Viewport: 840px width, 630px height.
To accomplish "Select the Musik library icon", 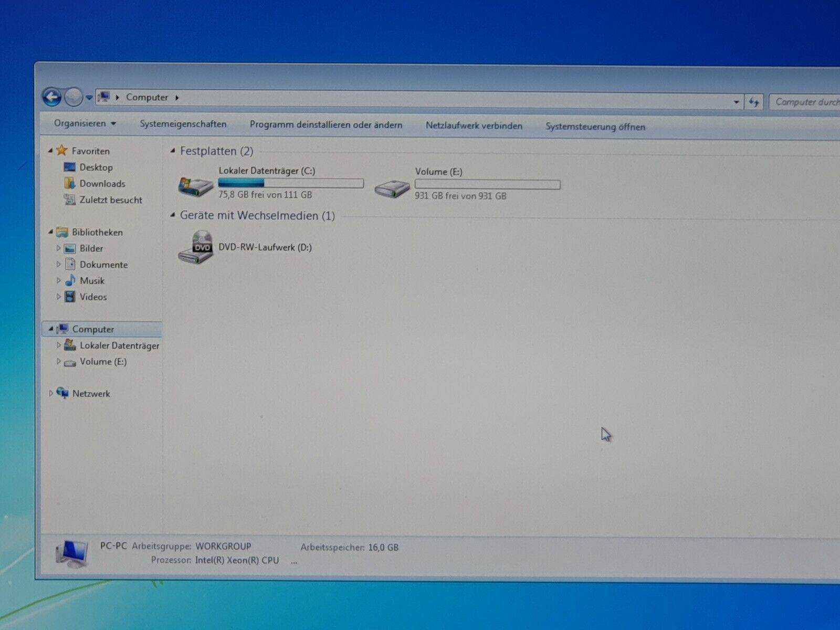I will [70, 281].
